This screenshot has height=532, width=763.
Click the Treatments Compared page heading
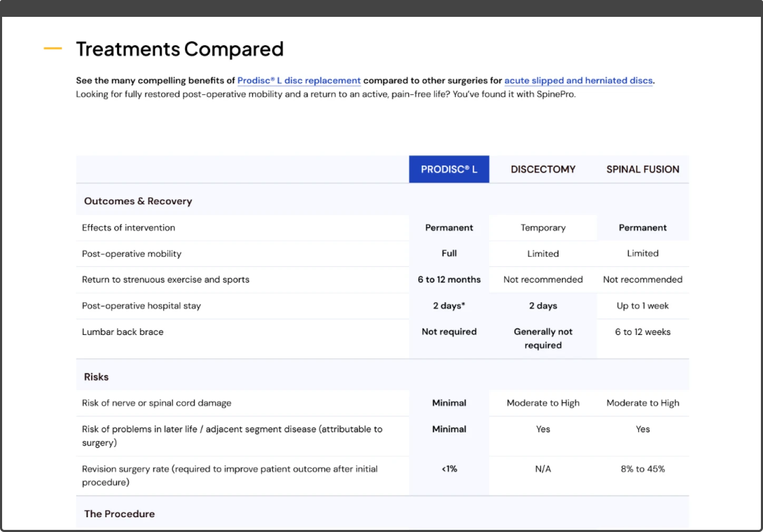point(180,48)
